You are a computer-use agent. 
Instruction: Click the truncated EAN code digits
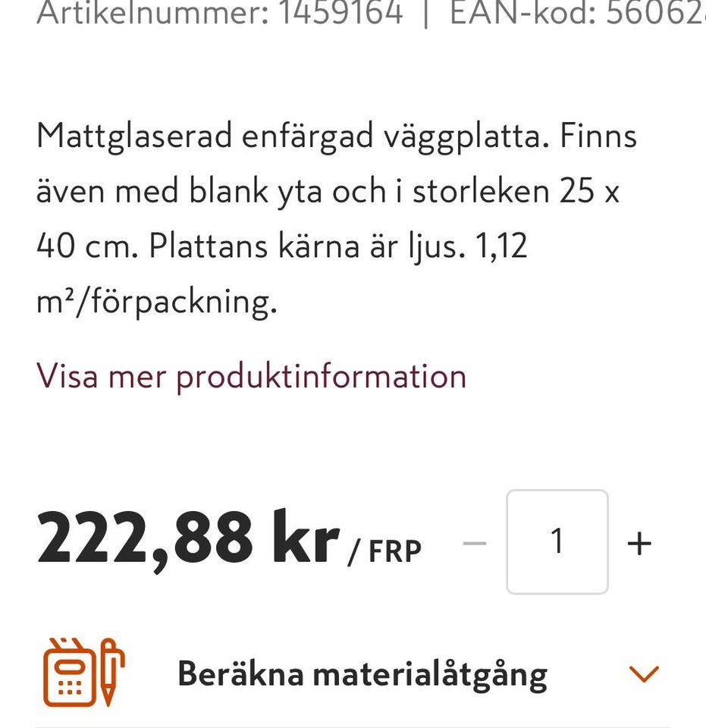click(x=655, y=13)
